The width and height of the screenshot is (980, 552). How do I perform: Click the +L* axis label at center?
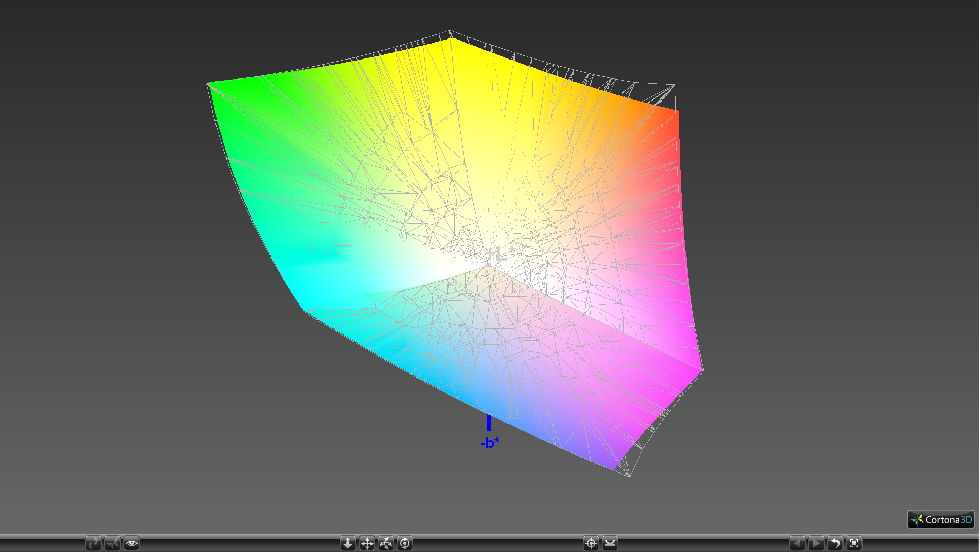pos(500,254)
